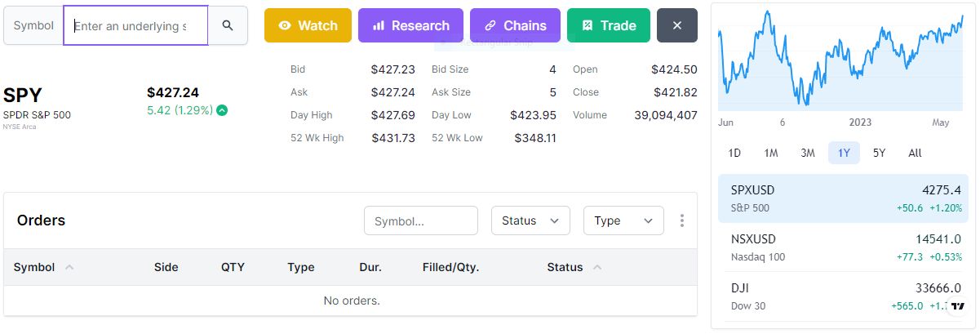Choose the 5Y chart range
The width and height of the screenshot is (980, 334).
tap(879, 153)
